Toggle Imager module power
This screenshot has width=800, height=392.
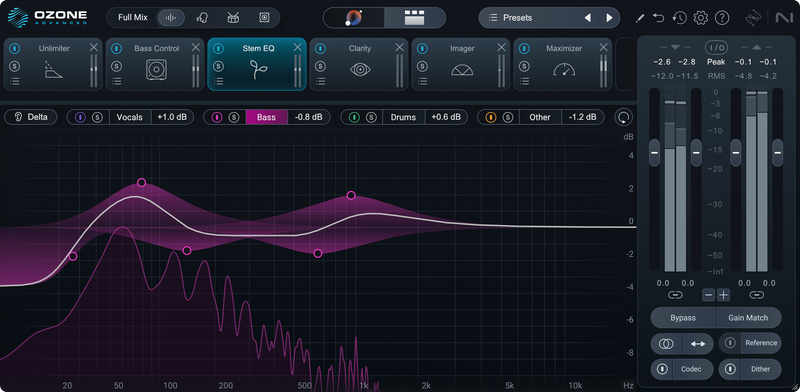coord(422,48)
